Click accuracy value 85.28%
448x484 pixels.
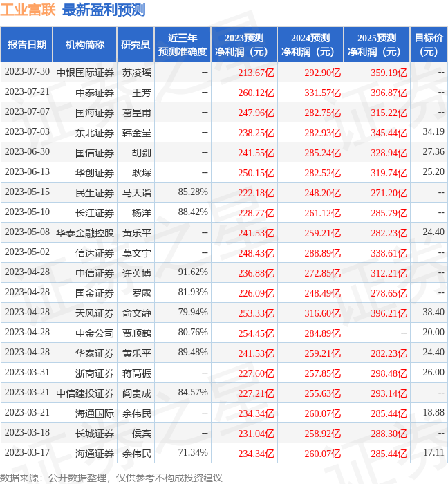tap(193, 192)
